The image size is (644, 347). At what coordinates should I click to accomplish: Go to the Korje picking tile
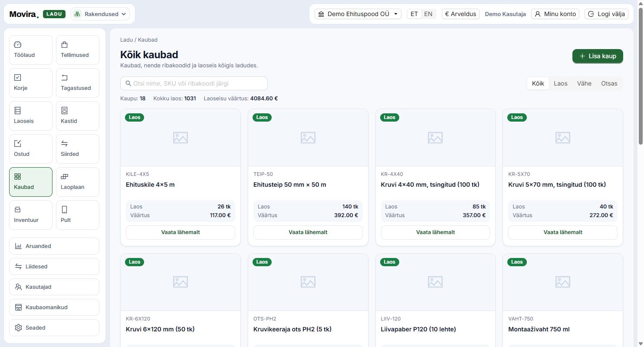tap(31, 83)
